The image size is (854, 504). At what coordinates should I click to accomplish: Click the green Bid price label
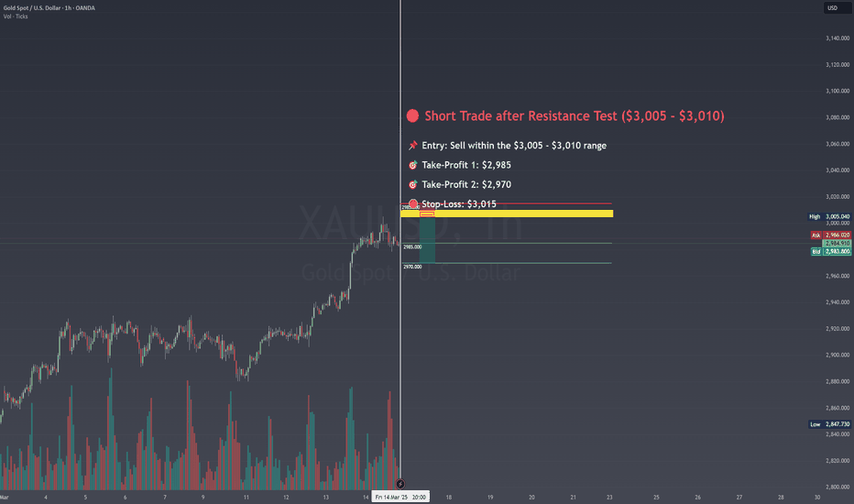[830, 251]
